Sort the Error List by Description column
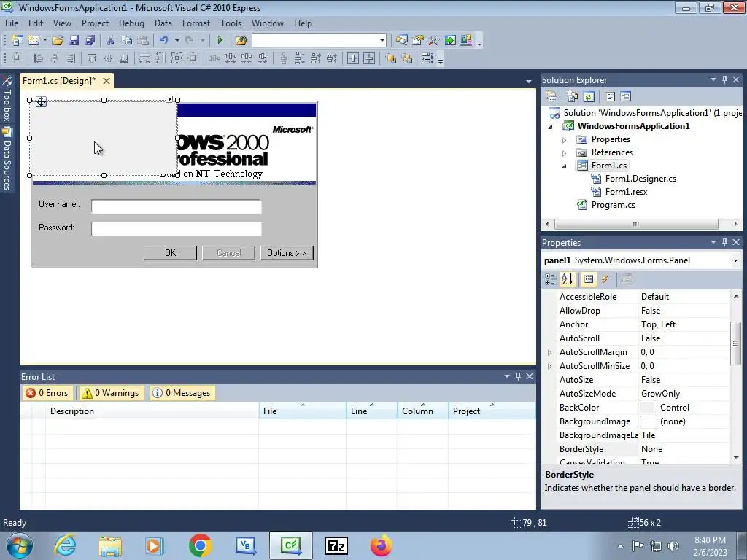Image resolution: width=747 pixels, height=560 pixels. [x=152, y=411]
